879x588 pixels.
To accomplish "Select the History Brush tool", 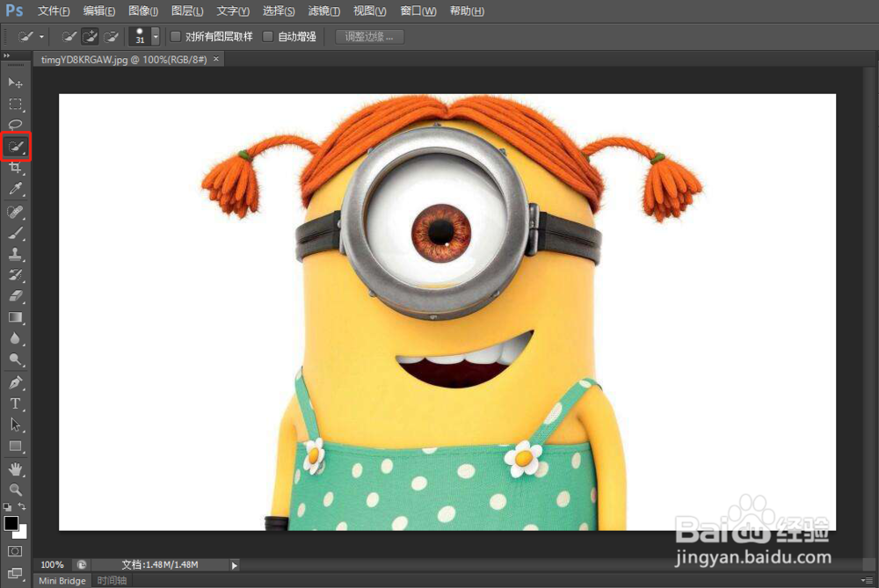I will [15, 274].
